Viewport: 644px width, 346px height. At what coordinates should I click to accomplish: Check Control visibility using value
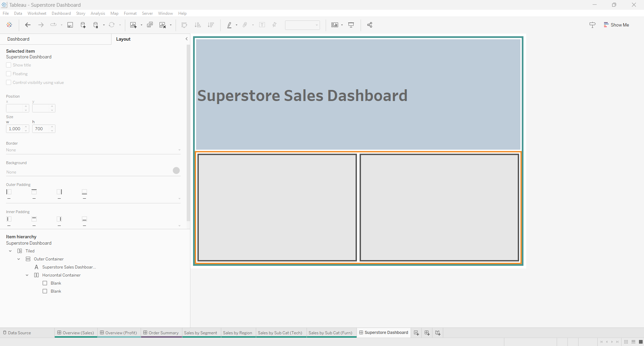9,83
